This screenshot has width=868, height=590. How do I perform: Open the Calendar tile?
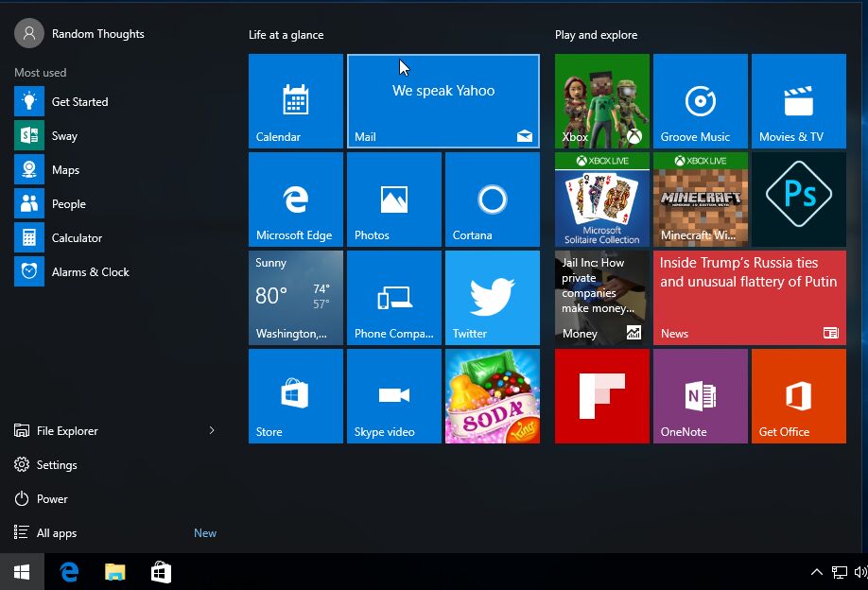click(x=296, y=101)
